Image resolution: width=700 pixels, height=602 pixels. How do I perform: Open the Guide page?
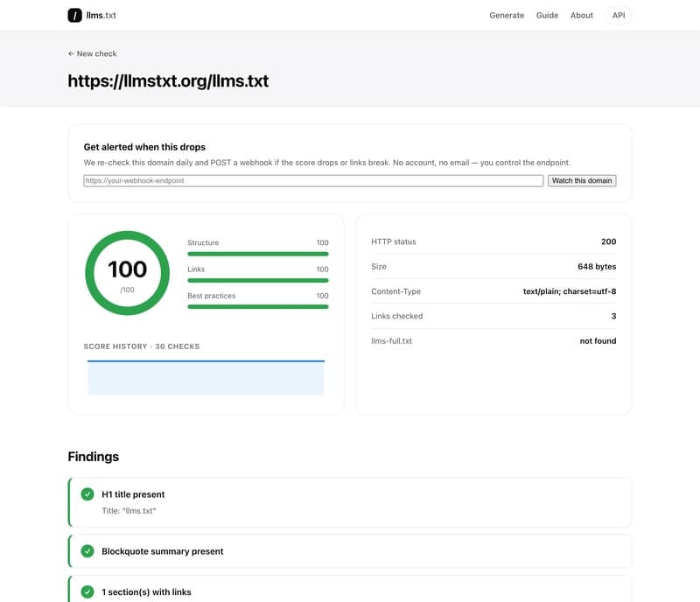pos(547,15)
